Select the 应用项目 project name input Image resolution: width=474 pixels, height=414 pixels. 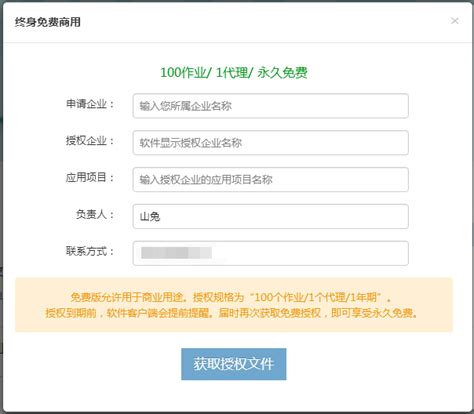[271, 180]
